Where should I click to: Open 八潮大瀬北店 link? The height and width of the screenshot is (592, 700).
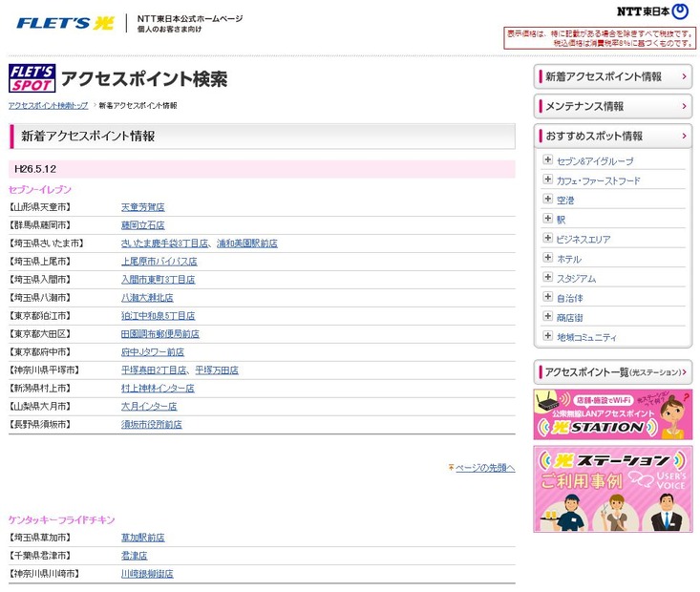coord(147,298)
